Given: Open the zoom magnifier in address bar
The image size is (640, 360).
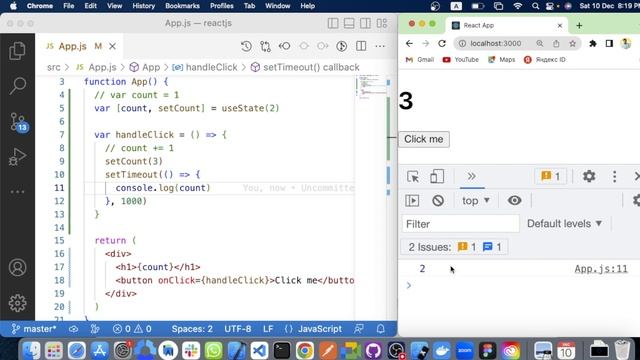Looking at the screenshot, I should tap(540, 43).
